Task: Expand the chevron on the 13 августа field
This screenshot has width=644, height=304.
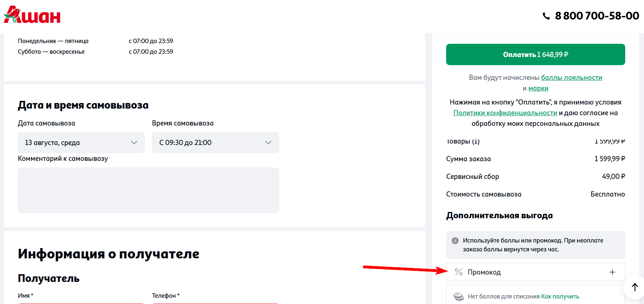Action: coord(134,143)
